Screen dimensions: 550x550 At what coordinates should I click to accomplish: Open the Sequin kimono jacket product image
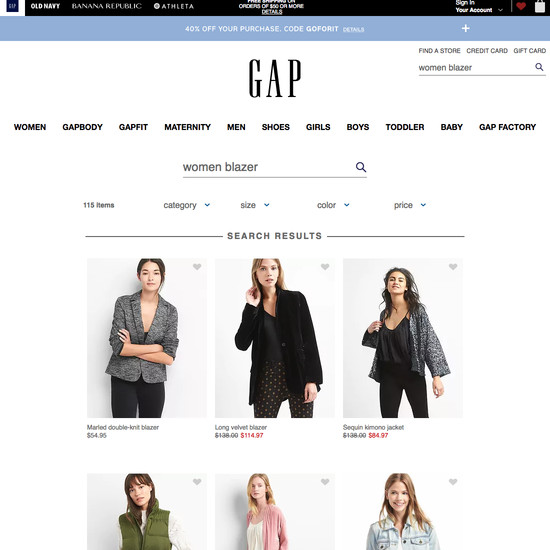403,338
